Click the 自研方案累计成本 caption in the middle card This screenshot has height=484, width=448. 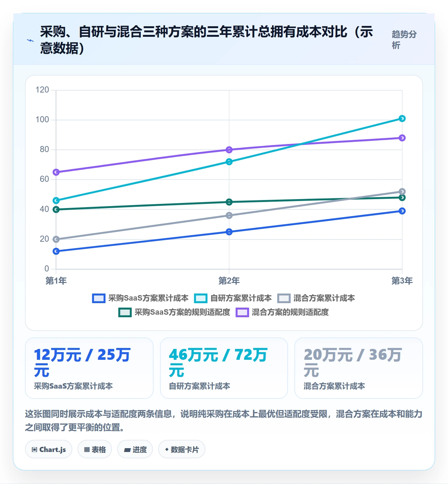[x=200, y=386]
